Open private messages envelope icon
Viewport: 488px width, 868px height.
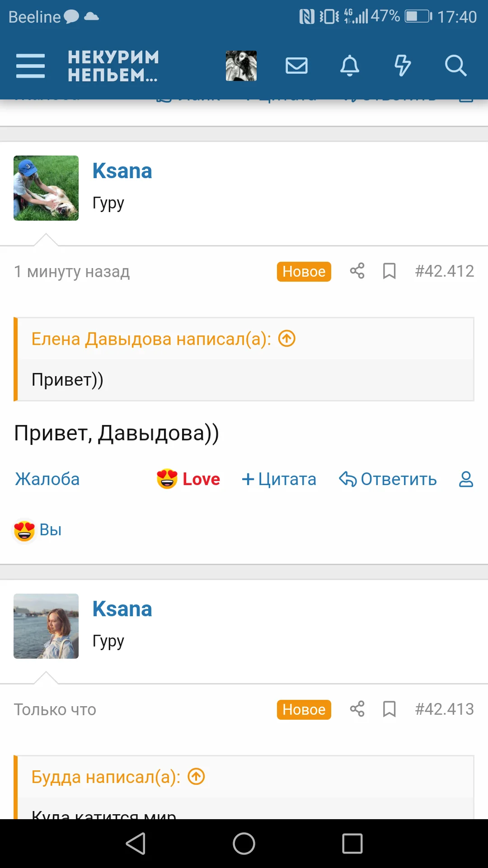pos(297,66)
